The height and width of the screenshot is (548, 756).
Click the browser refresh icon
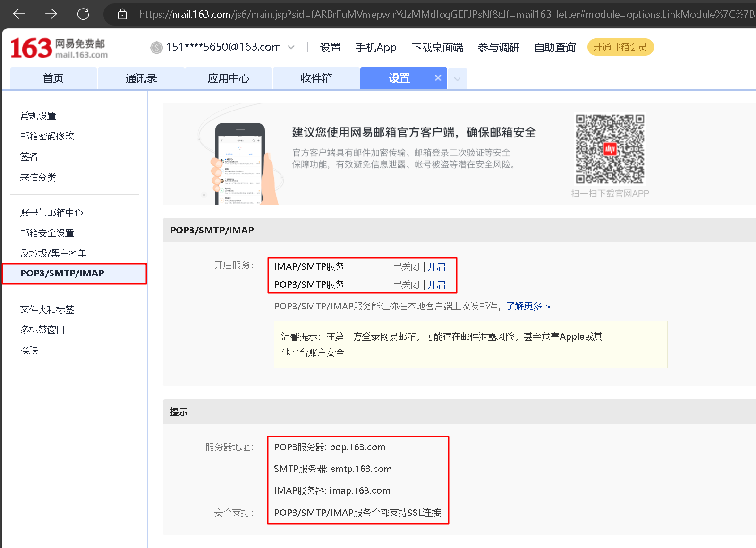pyautogui.click(x=83, y=14)
